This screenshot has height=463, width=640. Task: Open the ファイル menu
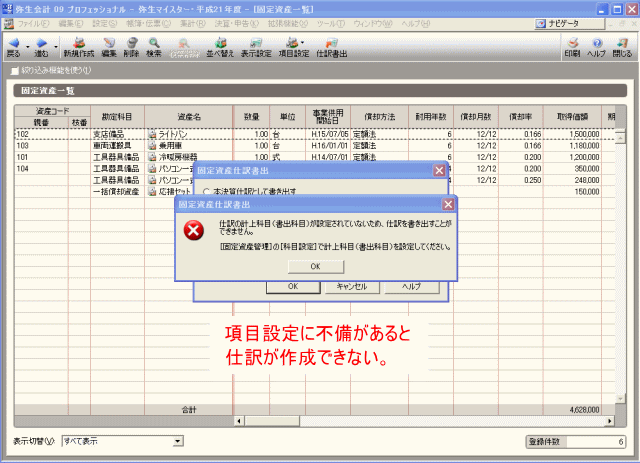33,24
